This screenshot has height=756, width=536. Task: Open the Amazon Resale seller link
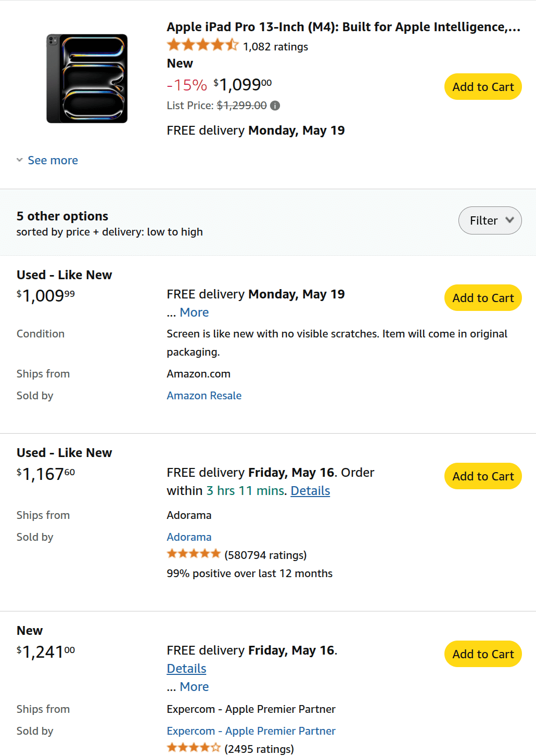pyautogui.click(x=204, y=396)
